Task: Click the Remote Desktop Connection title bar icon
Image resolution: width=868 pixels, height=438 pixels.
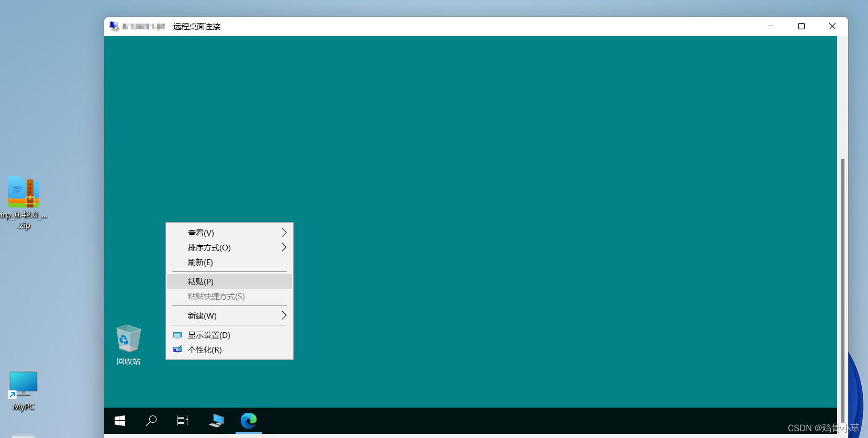Action: click(114, 26)
